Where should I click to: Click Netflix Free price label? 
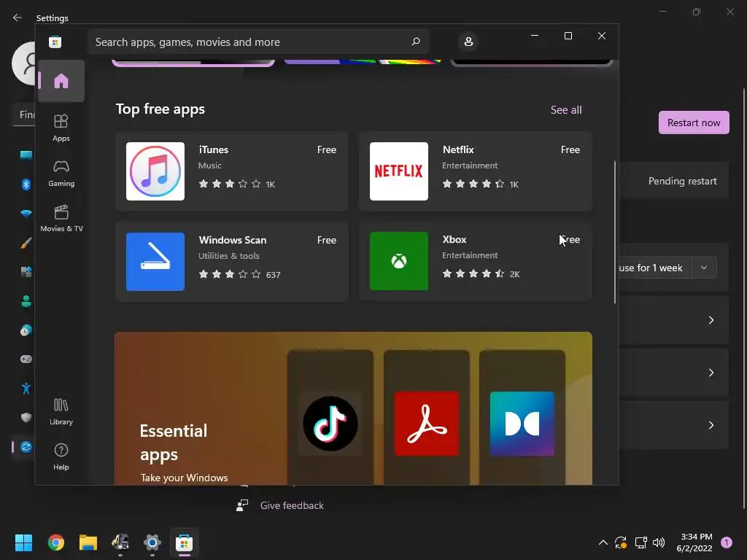coord(570,149)
